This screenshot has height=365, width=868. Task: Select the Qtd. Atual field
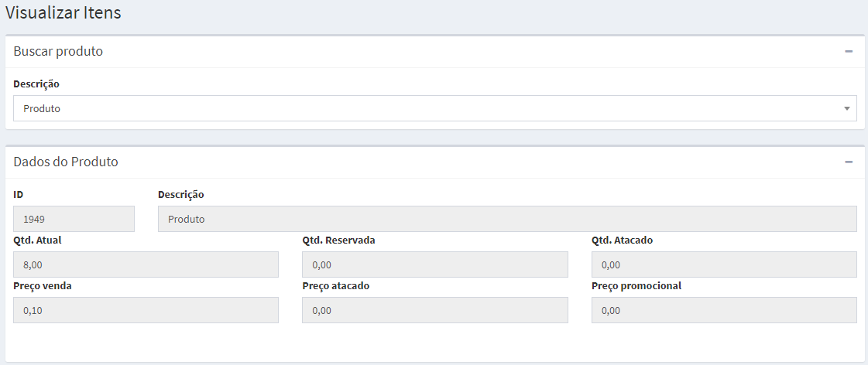pyautogui.click(x=146, y=264)
